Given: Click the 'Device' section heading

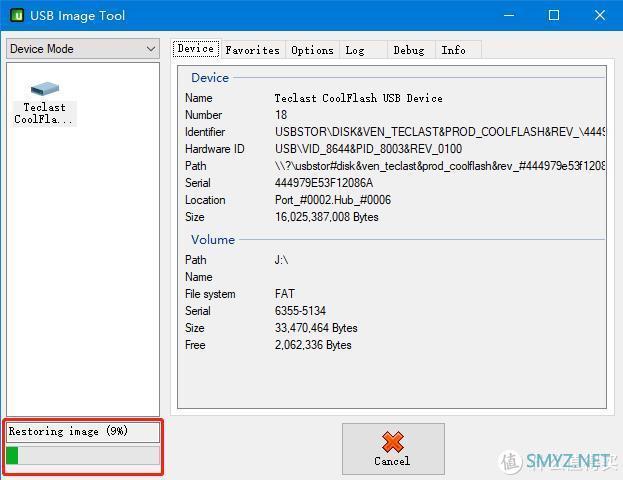Looking at the screenshot, I should (210, 77).
